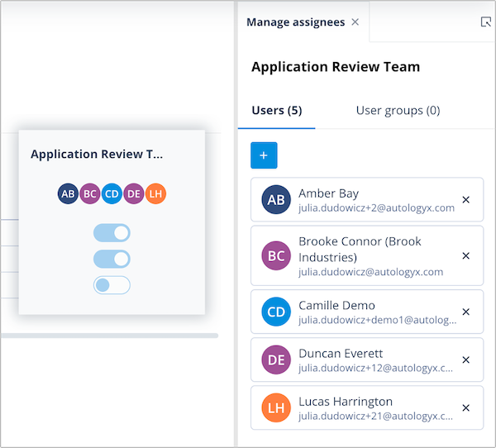Viewport: 496px width, 448px height.
Task: Click the BC avatar on the team card
Action: 90,193
